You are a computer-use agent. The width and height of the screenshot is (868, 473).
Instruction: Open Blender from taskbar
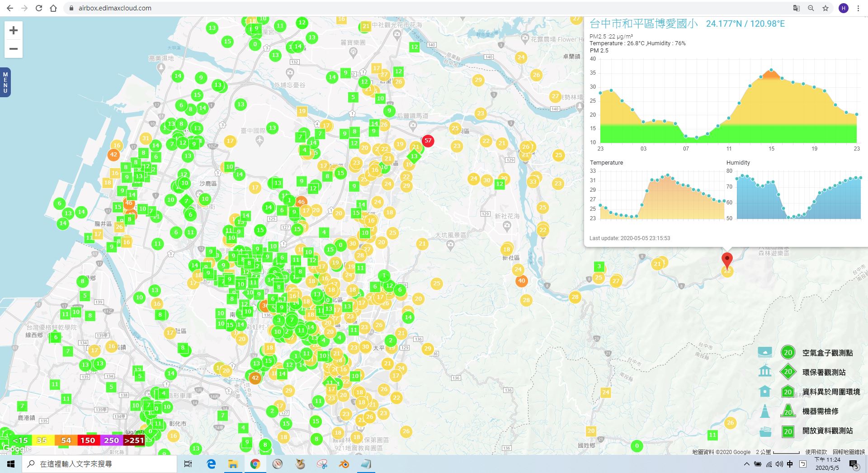[x=344, y=464]
